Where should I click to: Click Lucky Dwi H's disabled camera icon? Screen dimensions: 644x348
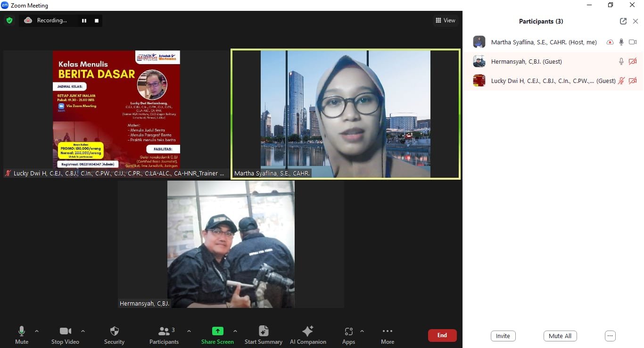tap(633, 81)
